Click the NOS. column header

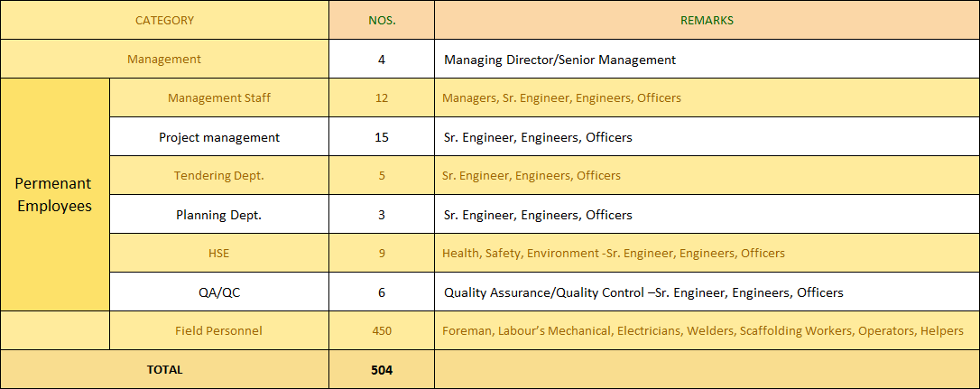(x=382, y=20)
